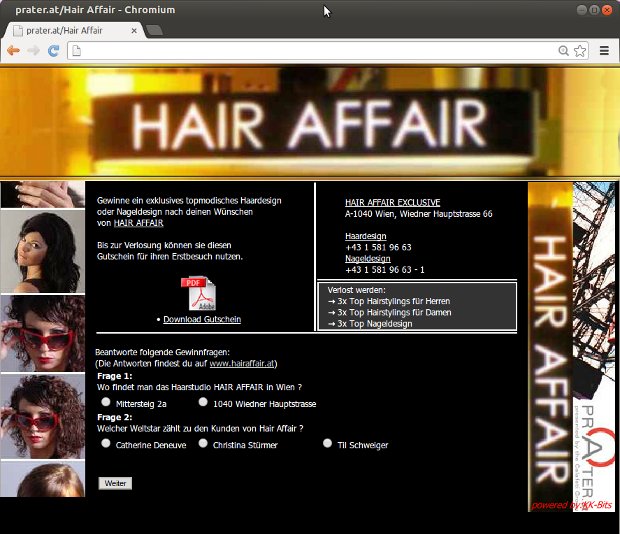Reload the page with the refresh icon
This screenshot has height=534, width=620.
click(53, 51)
